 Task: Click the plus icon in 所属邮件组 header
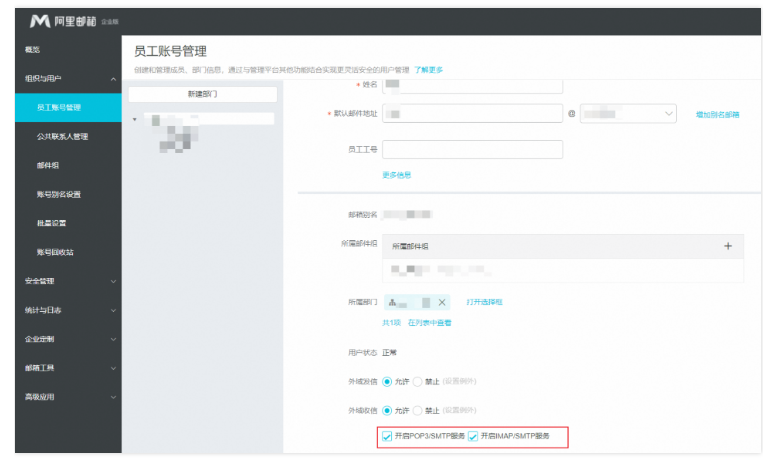pos(728,246)
